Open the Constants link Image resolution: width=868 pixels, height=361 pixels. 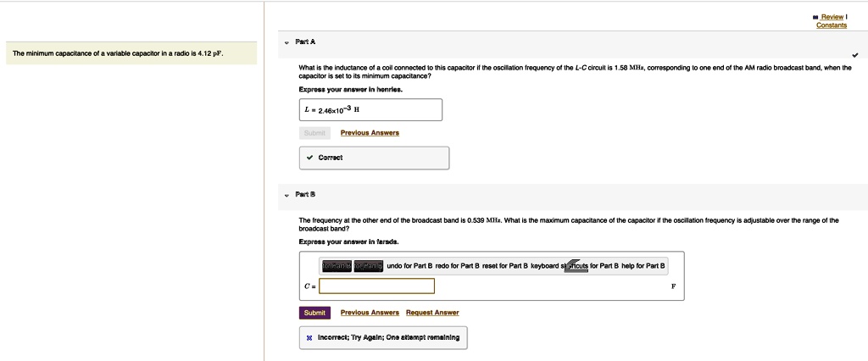click(x=832, y=25)
